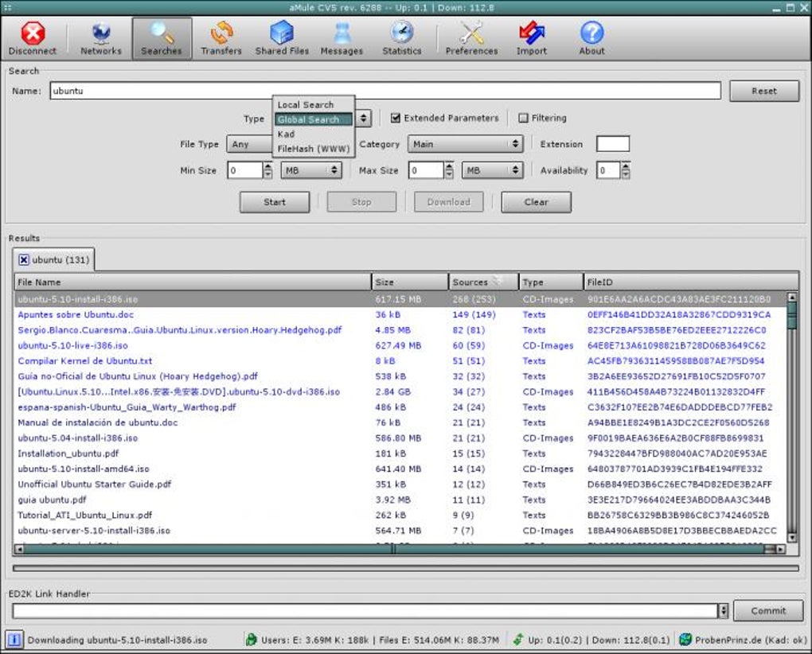The height and width of the screenshot is (654, 812).
Task: Close the ubuntu (131) results tab
Action: pyautogui.click(x=24, y=259)
